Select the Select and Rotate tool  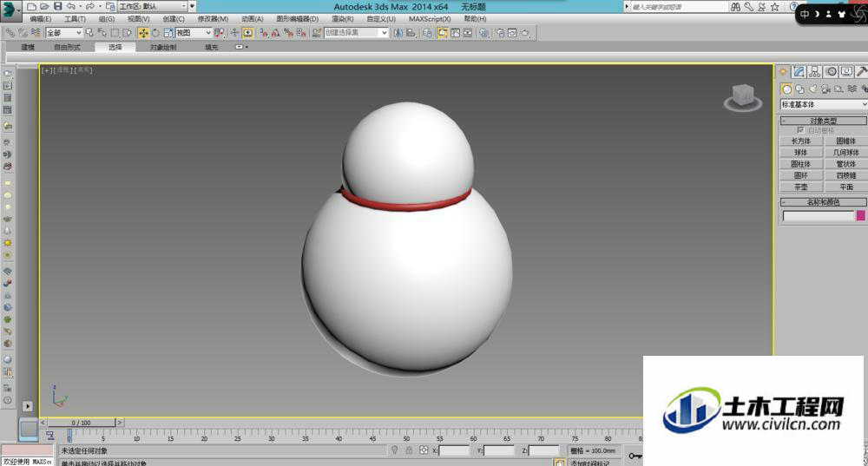coord(155,33)
